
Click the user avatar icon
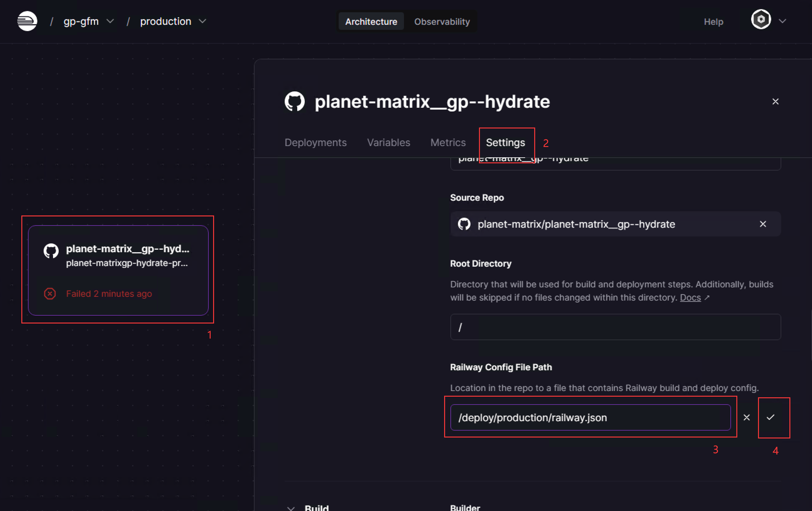point(761,19)
